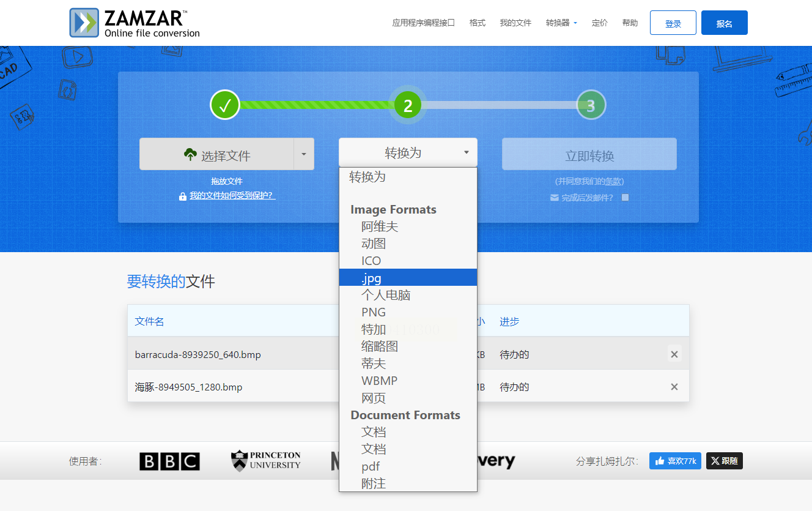
Task: Click the 登录 login button
Action: click(673, 23)
